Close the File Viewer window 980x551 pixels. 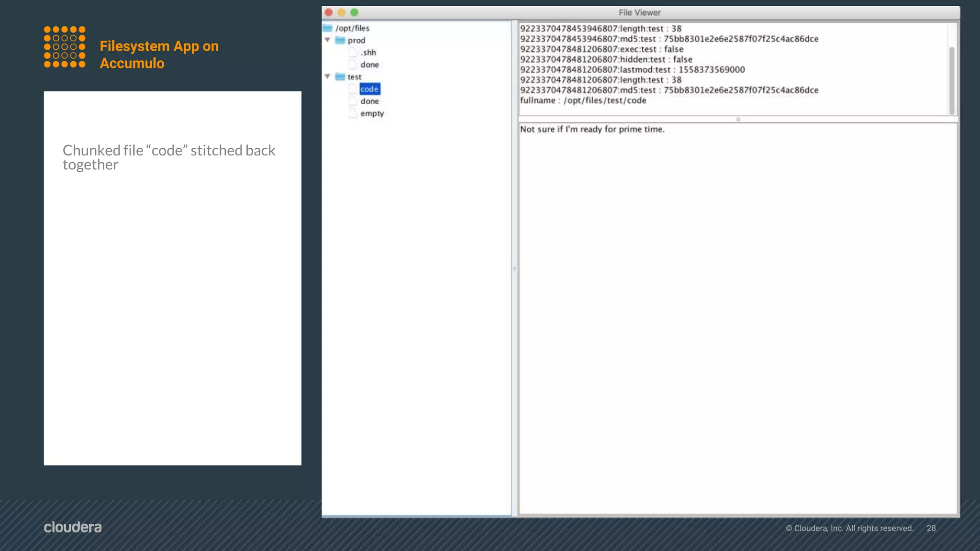coord(329,12)
